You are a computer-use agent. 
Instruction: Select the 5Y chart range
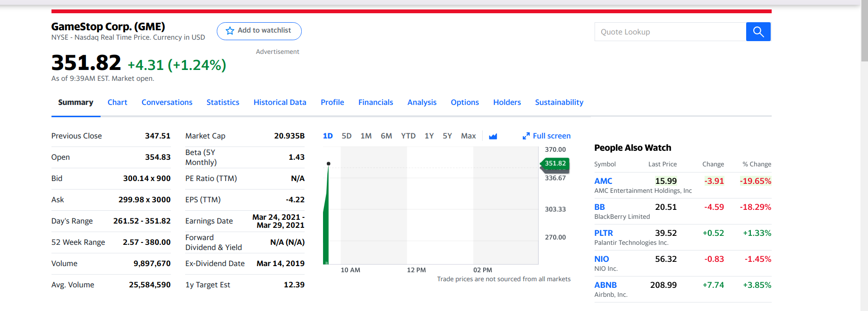click(x=447, y=136)
